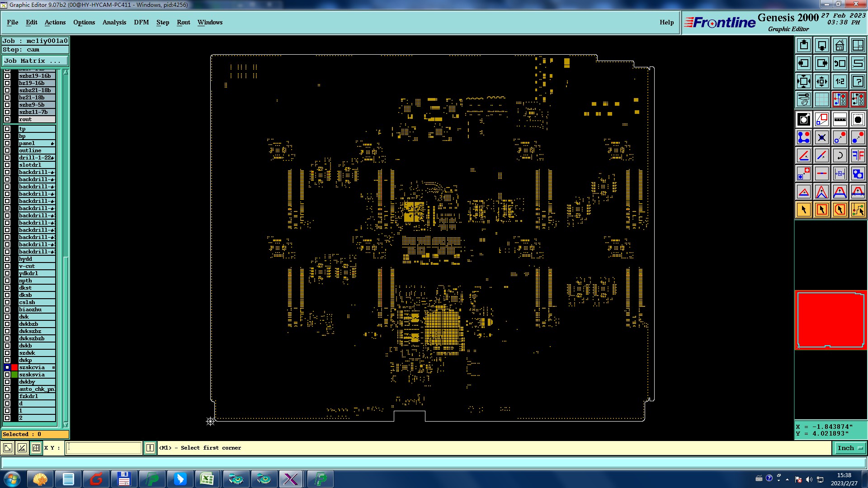Click the 1:2 scale icon

[840, 81]
